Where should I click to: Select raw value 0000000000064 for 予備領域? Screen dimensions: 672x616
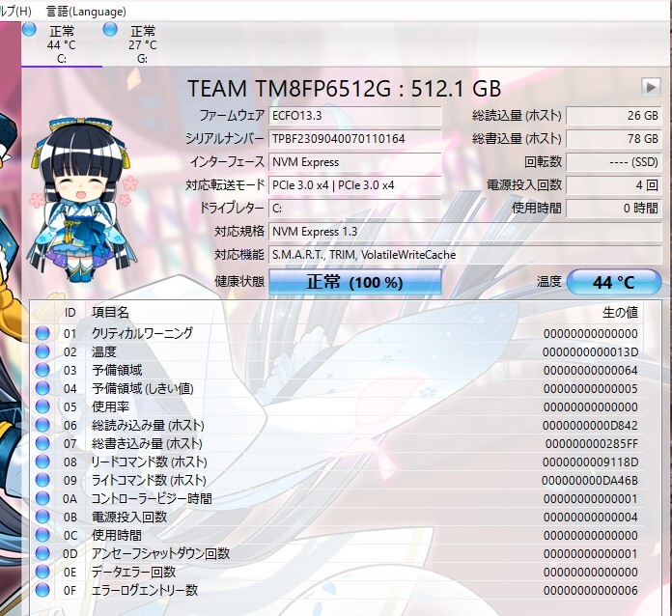pos(591,371)
